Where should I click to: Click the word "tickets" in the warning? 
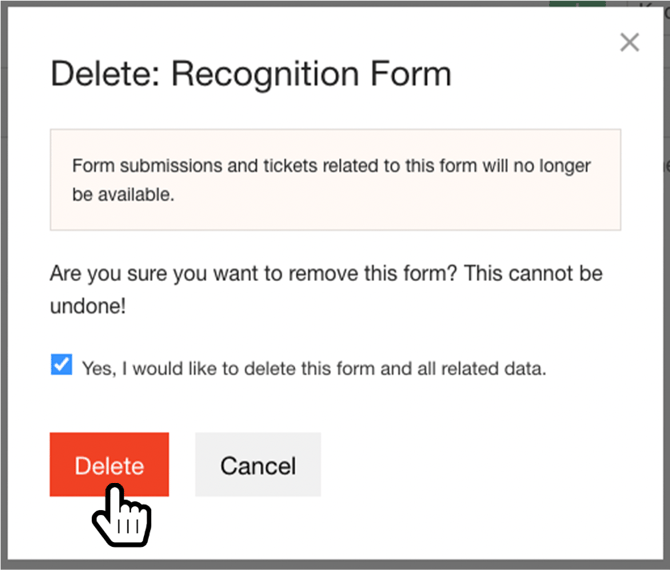(x=258, y=166)
